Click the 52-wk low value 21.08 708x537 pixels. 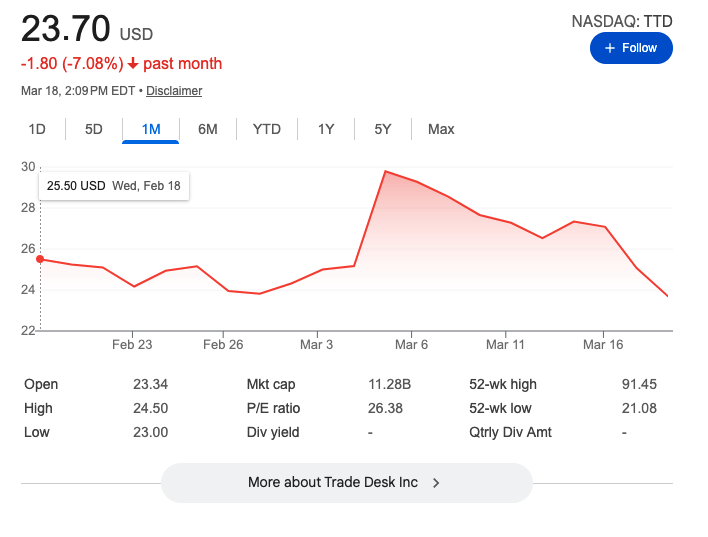tap(639, 408)
